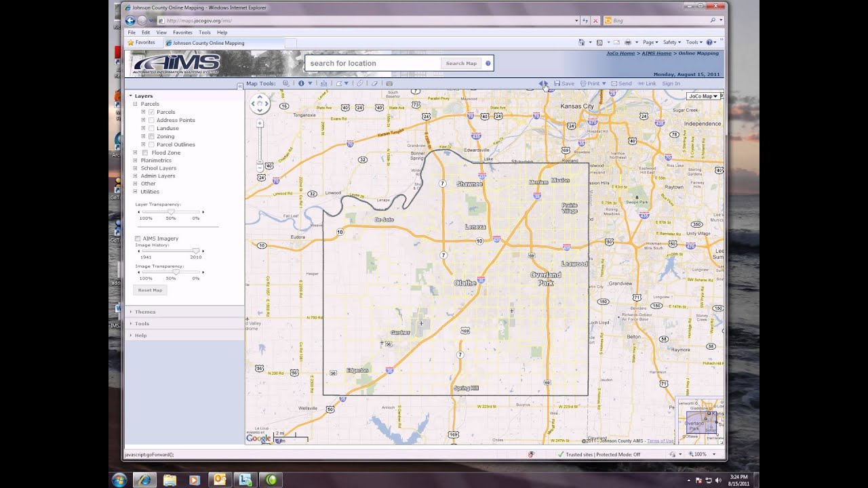
Task: Click Sign In link
Action: [671, 83]
